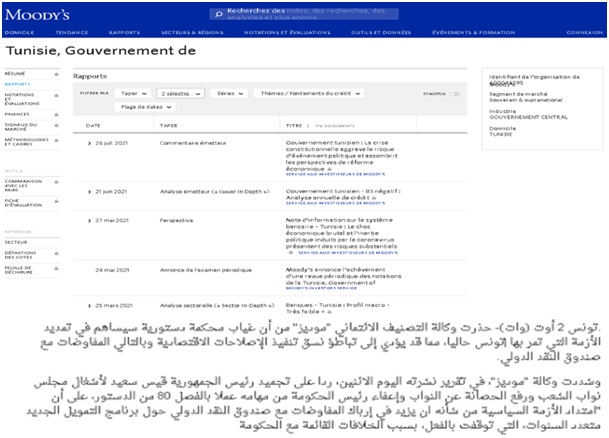Viewport: 609px width, 438px height.
Task: Open 'Moody's annonce l'achèvement d'une revue périodique'
Action: (x=343, y=276)
